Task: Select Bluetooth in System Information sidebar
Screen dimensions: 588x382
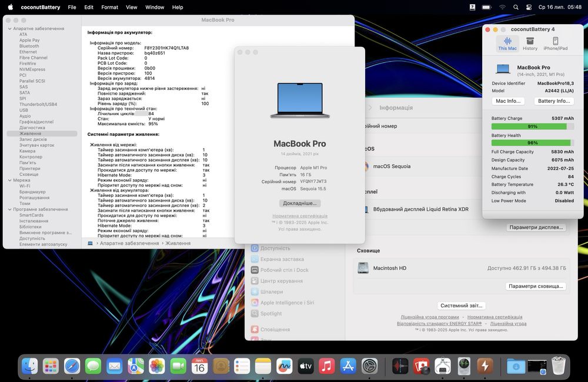Action: tap(29, 46)
